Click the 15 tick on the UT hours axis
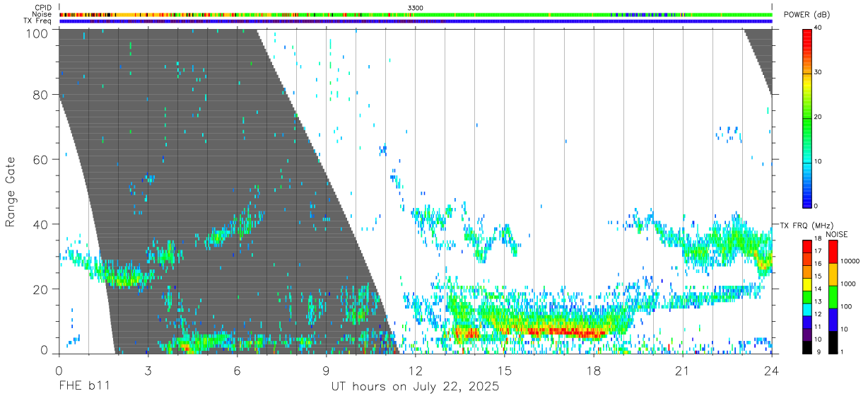The image size is (868, 401). pyautogui.click(x=505, y=371)
